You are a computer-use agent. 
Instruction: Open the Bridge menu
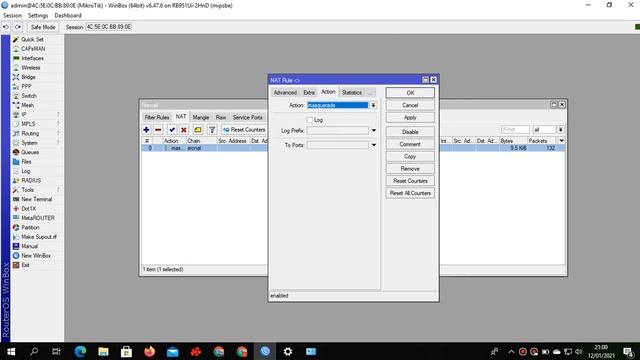point(28,77)
